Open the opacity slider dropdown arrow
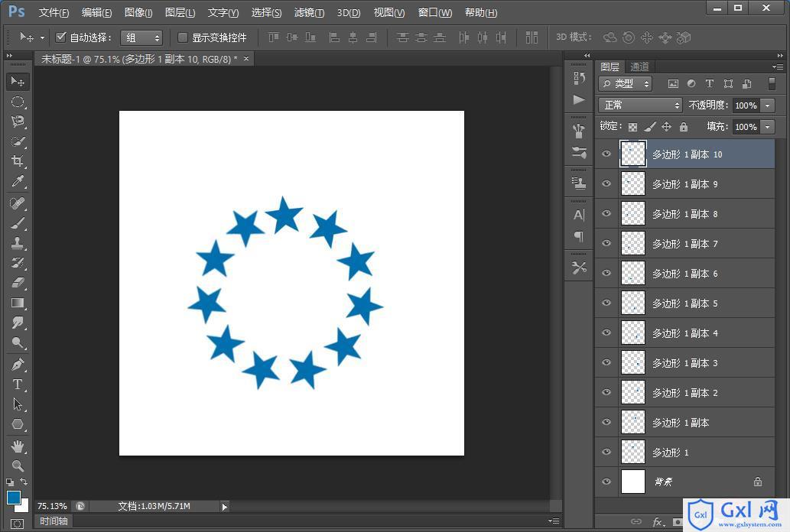 click(x=767, y=105)
